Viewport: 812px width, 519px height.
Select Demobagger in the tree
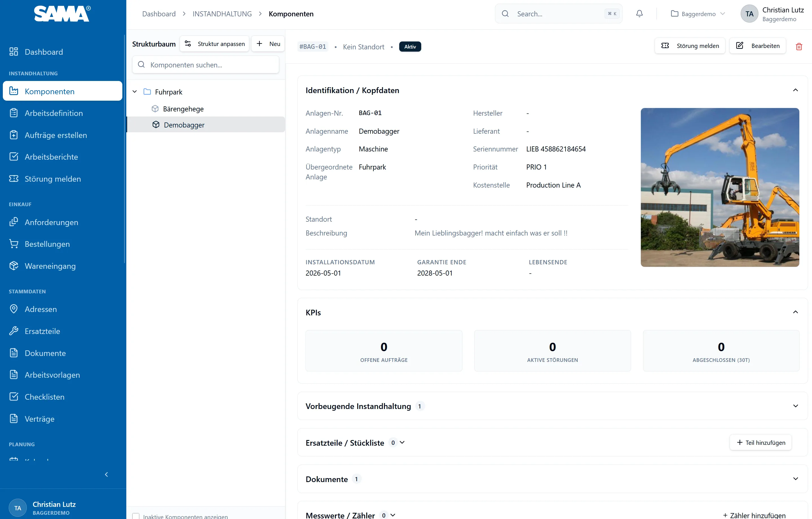point(206,124)
